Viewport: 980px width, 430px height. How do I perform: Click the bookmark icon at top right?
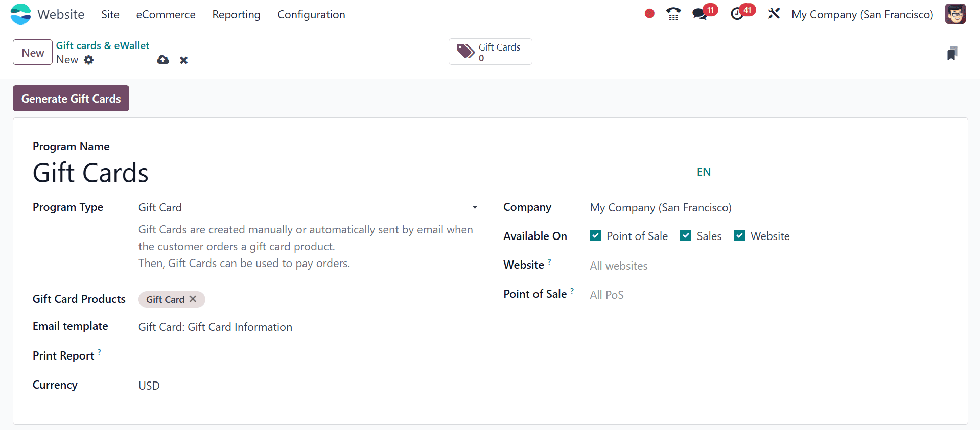[x=952, y=53]
